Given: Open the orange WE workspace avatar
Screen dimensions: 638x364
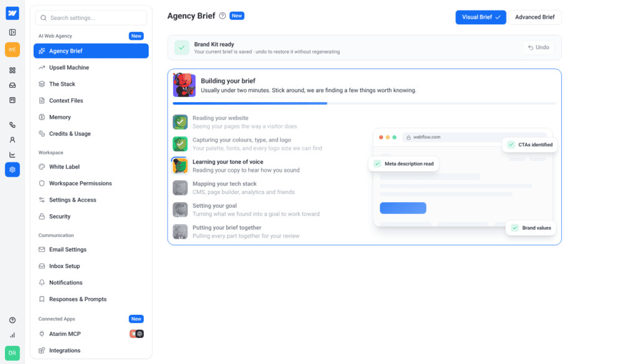Looking at the screenshot, I should pyautogui.click(x=12, y=50).
